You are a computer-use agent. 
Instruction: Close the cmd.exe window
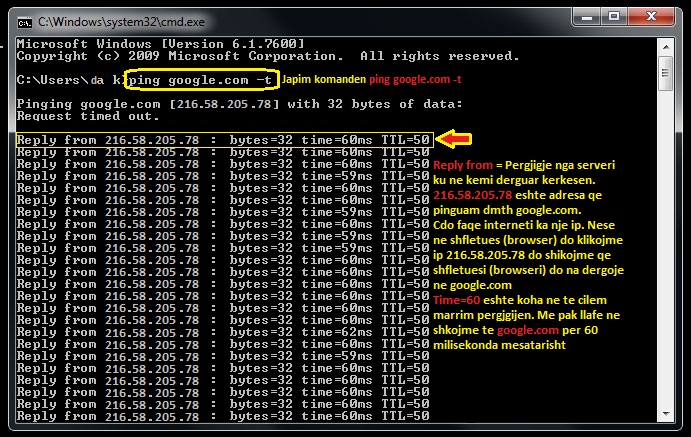coord(651,17)
